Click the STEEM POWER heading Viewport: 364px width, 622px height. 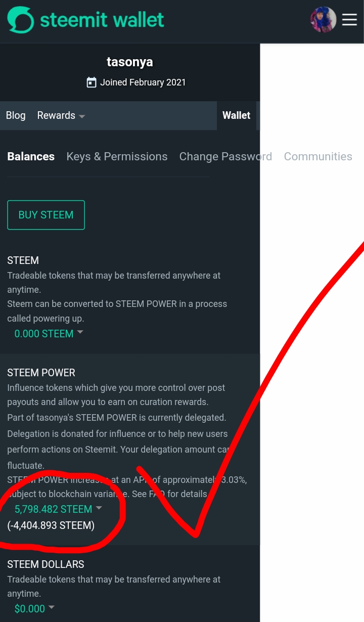(x=41, y=373)
